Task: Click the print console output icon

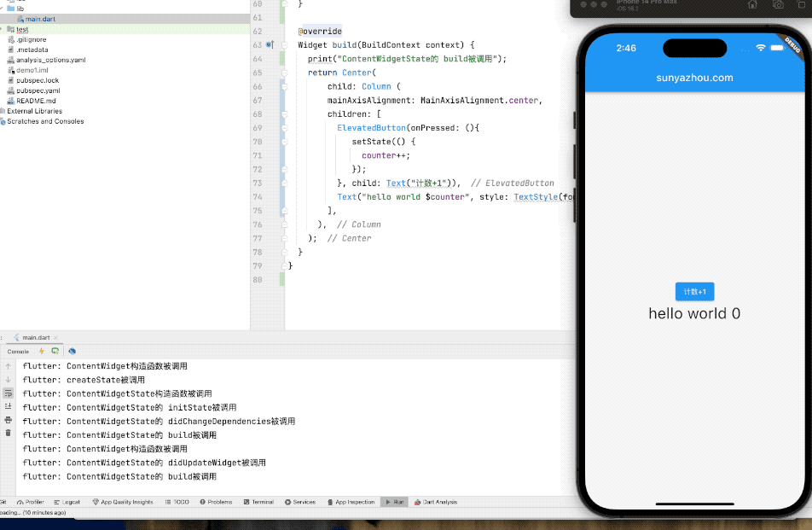Action: [x=8, y=420]
